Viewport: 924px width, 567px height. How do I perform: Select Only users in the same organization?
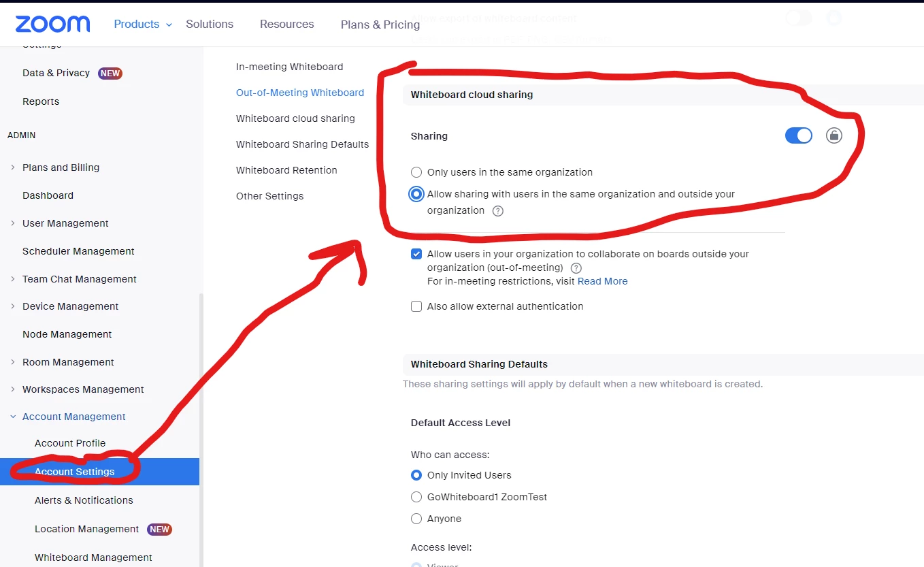coord(416,172)
